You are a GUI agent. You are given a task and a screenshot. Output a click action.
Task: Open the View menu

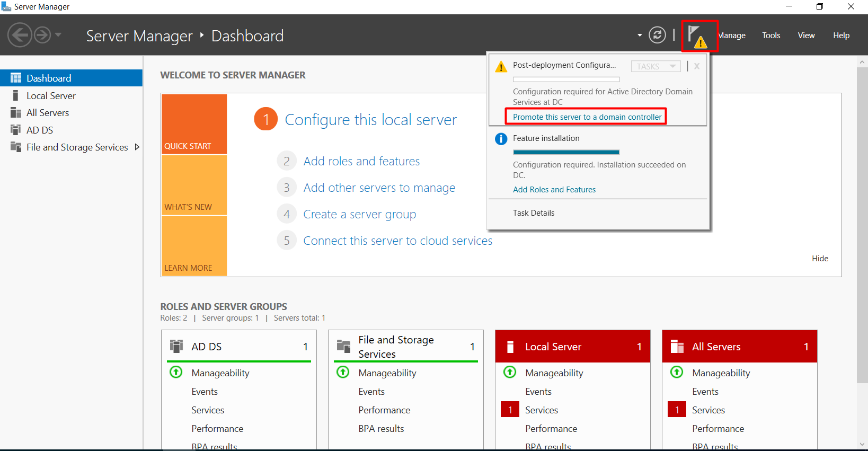pyautogui.click(x=805, y=36)
